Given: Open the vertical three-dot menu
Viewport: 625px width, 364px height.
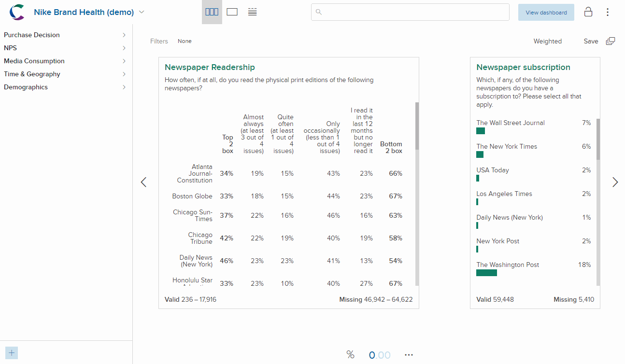Looking at the screenshot, I should [608, 12].
